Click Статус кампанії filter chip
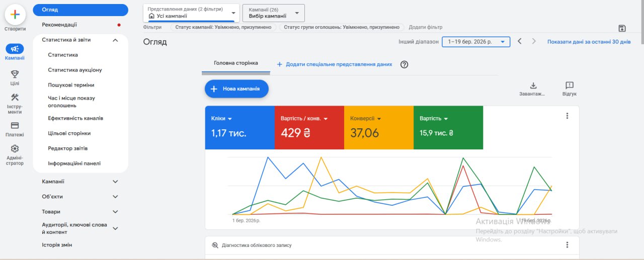 point(223,27)
